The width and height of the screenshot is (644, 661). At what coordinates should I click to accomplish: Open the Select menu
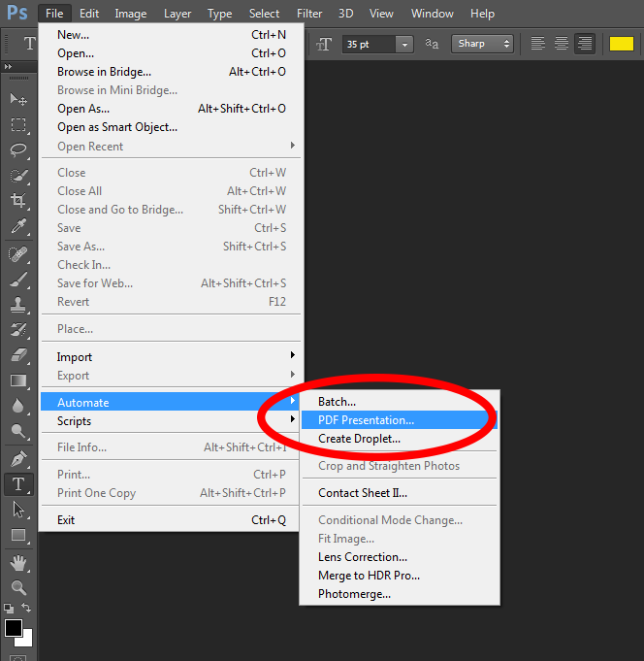coord(264,14)
